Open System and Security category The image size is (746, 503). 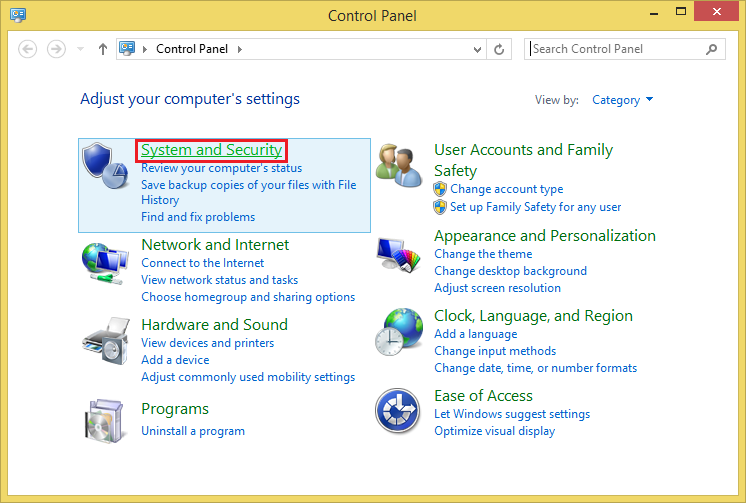pos(212,150)
